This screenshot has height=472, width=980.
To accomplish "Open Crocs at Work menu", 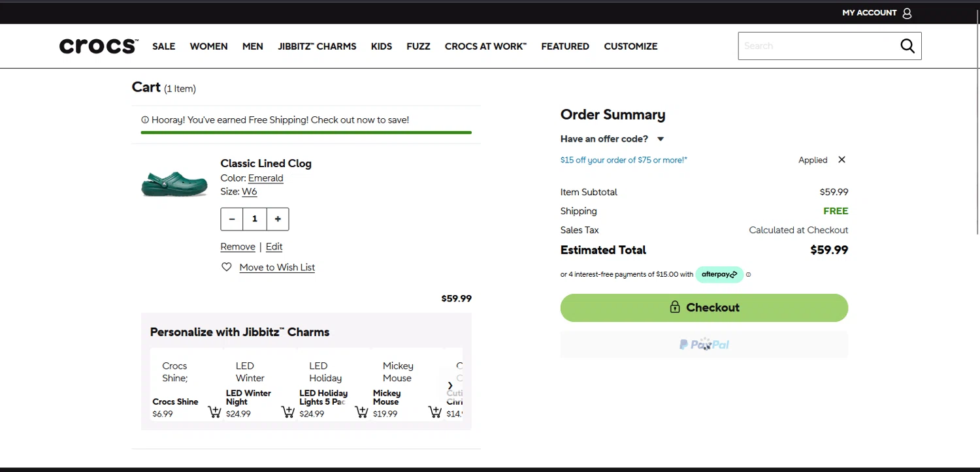I will [x=485, y=46].
